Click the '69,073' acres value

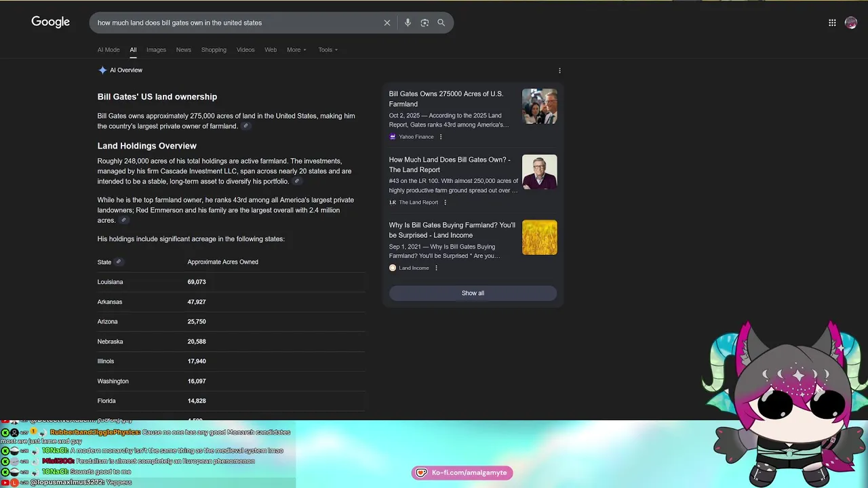(x=197, y=282)
